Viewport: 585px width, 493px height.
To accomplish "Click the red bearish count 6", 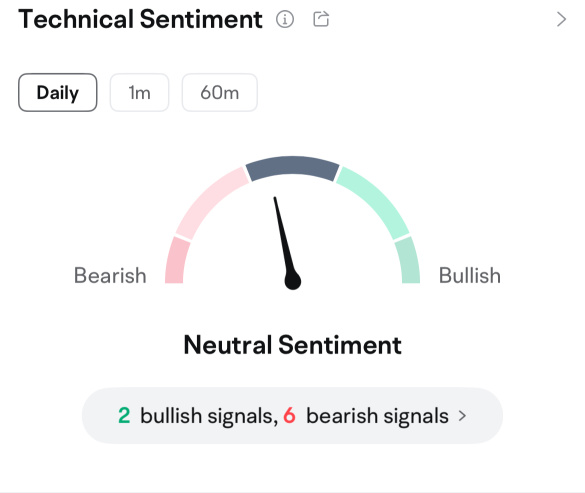I will 290,415.
